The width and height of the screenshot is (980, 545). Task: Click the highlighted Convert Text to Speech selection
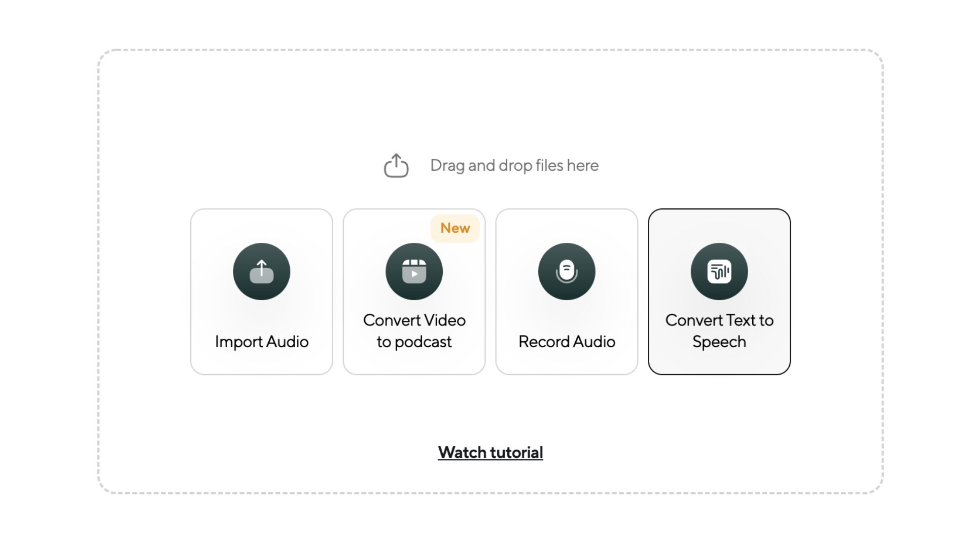coord(719,290)
